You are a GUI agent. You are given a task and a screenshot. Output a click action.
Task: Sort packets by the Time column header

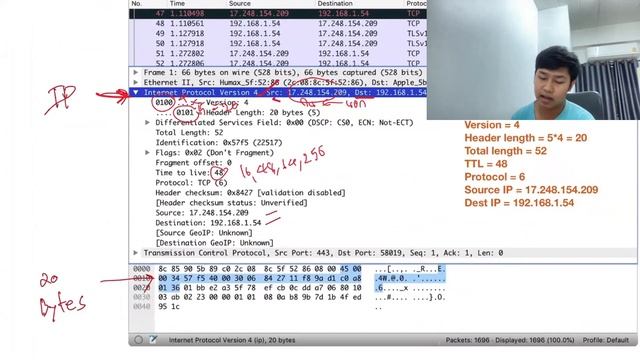point(177,3)
